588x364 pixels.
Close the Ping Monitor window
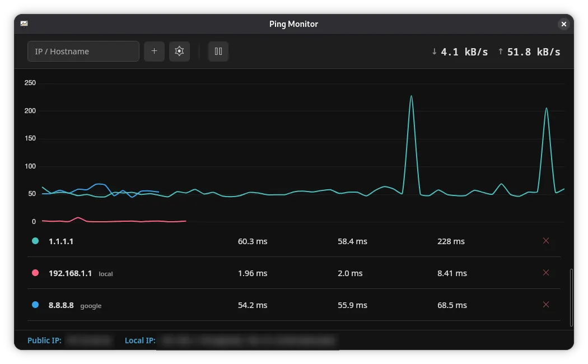(x=563, y=24)
